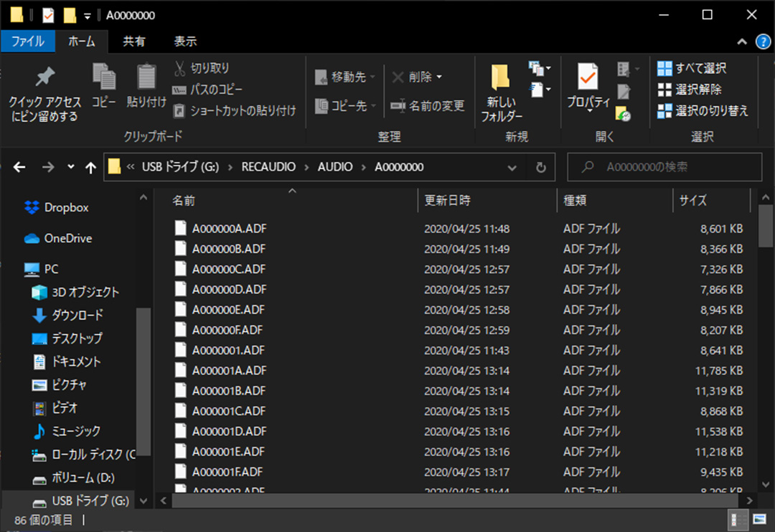Open the ファイル tab
Screen dimensions: 775x532
pyautogui.click(x=28, y=41)
